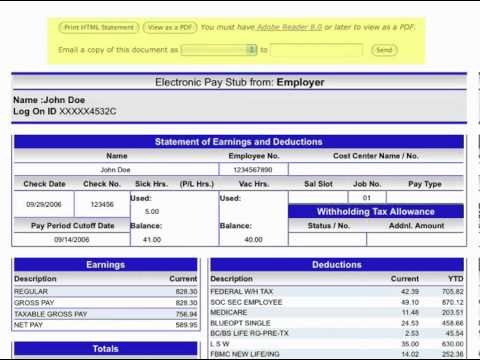480x360 pixels.
Task: Select the NET PAY earnings row
Action: click(x=106, y=325)
